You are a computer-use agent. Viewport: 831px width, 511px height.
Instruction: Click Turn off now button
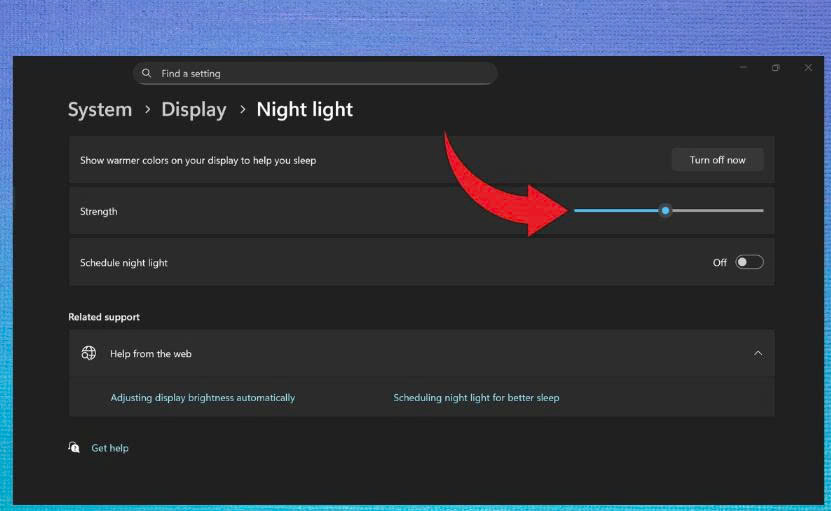click(x=717, y=160)
